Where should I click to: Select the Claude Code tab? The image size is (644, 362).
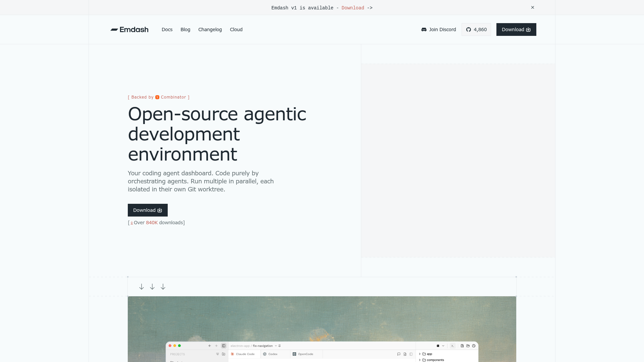point(245,354)
